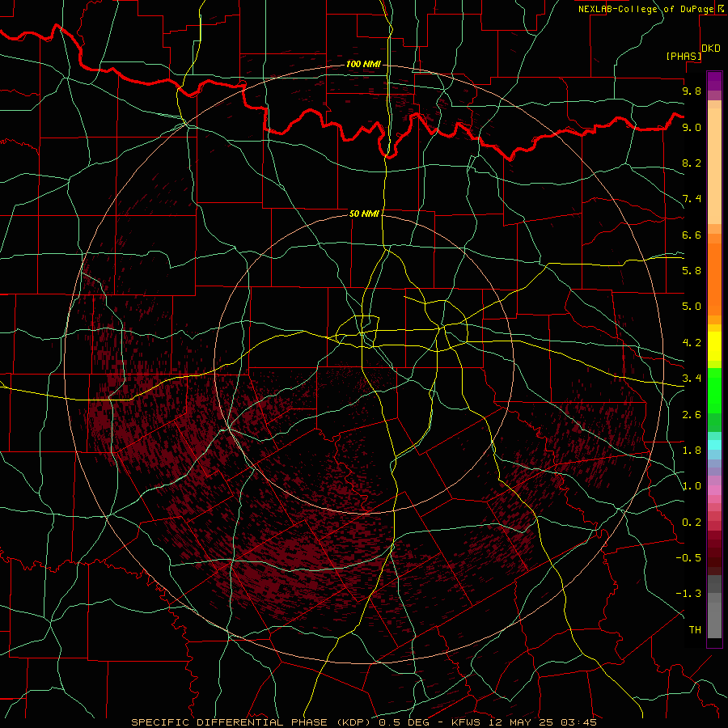The image size is (728, 728).
Task: Select the 5.0 value on the scale
Action: (692, 307)
